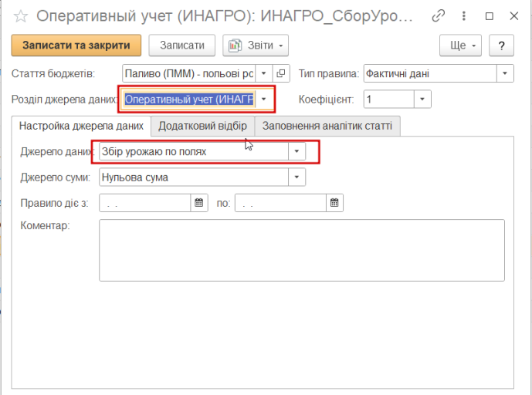Viewport: 532px width, 395px height.
Task: Click the Записати button
Action: [182, 45]
